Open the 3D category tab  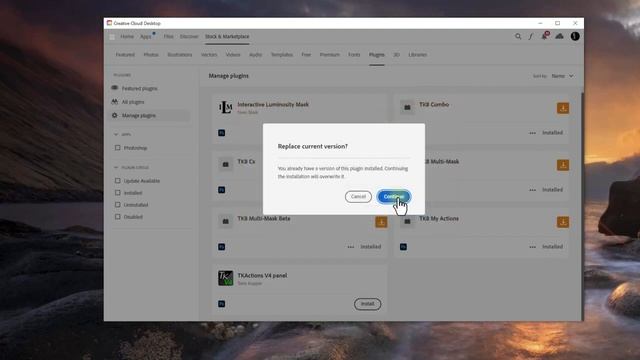click(x=396, y=55)
